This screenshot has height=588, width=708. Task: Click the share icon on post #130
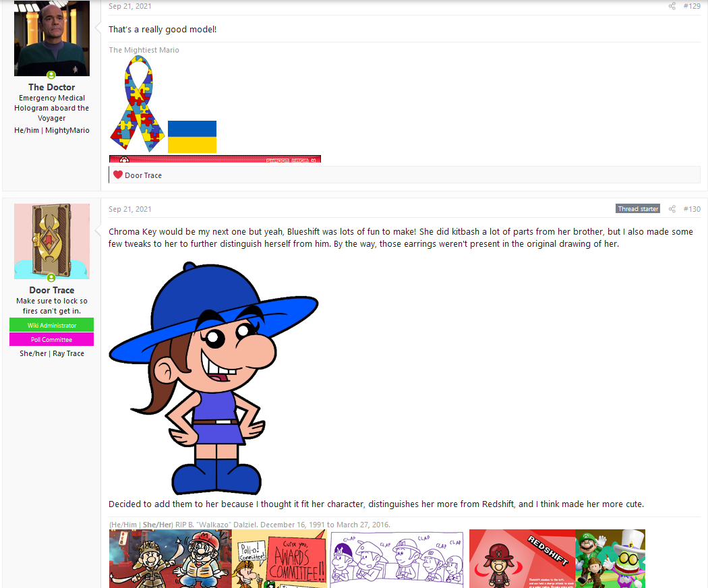(672, 208)
